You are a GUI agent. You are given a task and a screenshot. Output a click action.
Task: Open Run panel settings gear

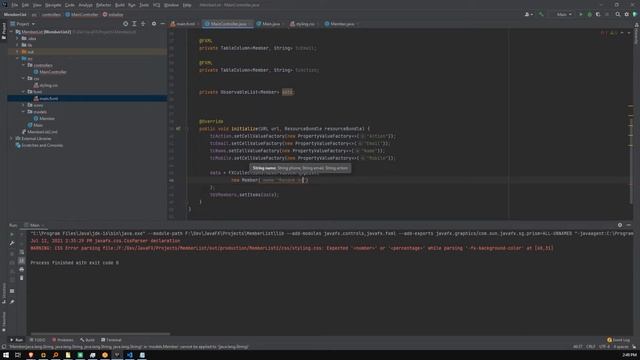click(x=620, y=225)
